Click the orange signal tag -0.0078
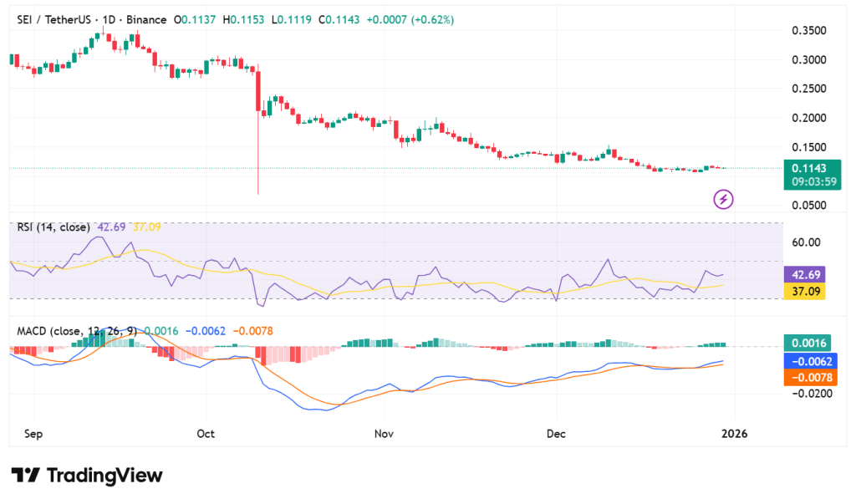This screenshot has width=856, height=504. [x=811, y=377]
